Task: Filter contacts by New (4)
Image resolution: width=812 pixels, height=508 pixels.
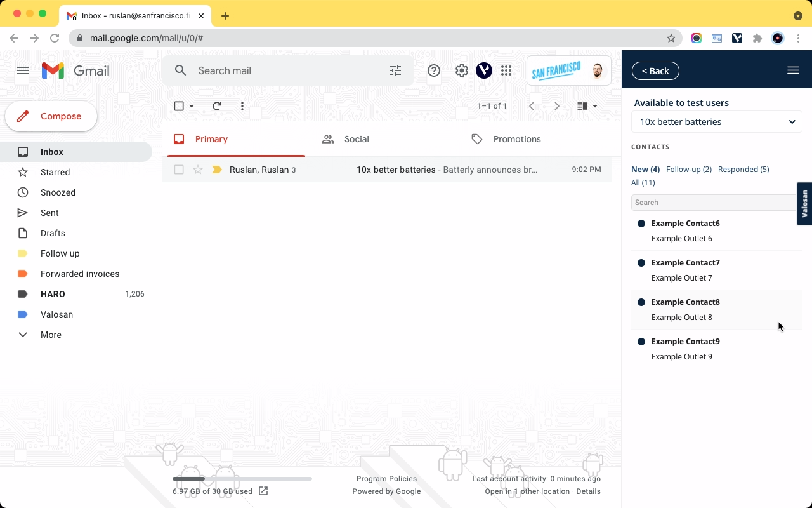Action: 645,169
